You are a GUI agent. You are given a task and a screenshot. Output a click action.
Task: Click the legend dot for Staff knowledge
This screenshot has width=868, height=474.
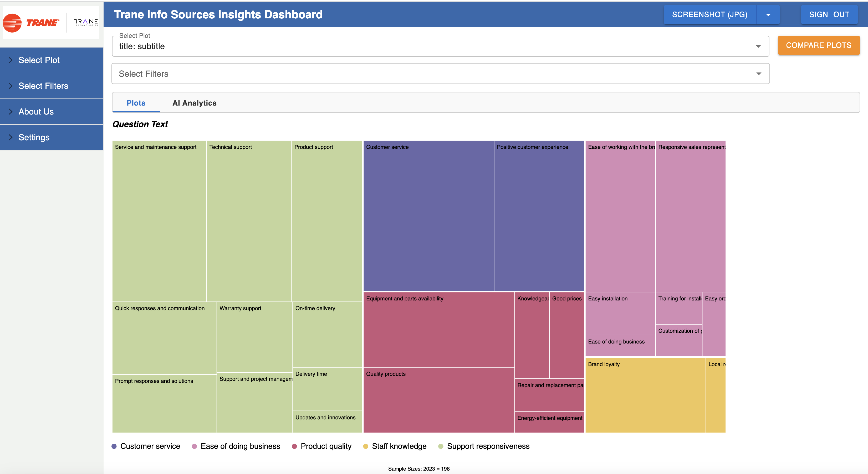tap(366, 446)
